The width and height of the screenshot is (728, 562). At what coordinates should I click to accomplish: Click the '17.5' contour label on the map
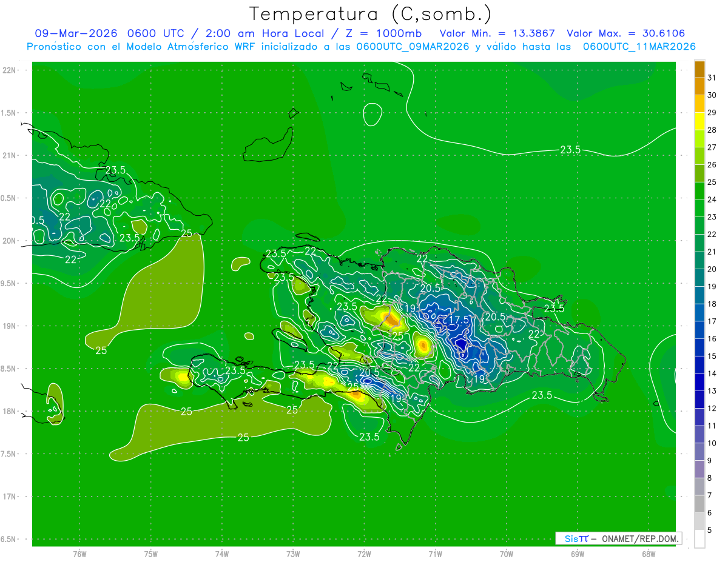[x=459, y=319]
